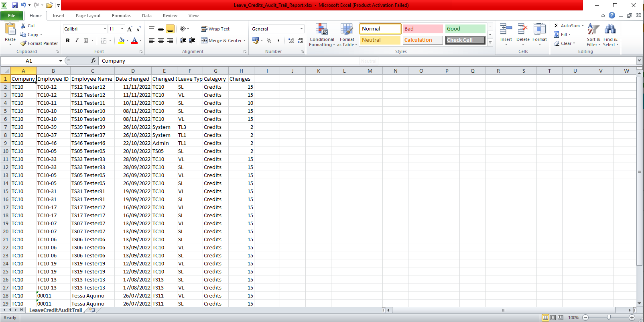The height and width of the screenshot is (322, 644).
Task: Toggle Wrap Text for cell
Action: [x=215, y=29]
